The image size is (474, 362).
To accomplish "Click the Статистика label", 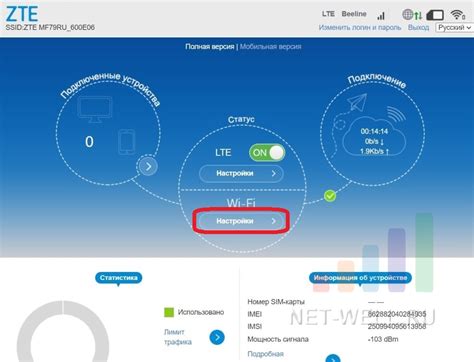I will pyautogui.click(x=119, y=278).
